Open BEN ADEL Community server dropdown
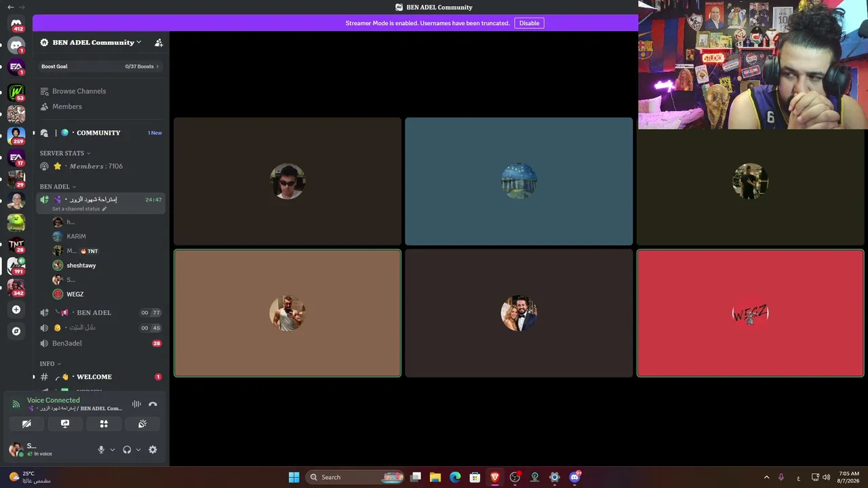The height and width of the screenshot is (488, 868). [x=97, y=42]
